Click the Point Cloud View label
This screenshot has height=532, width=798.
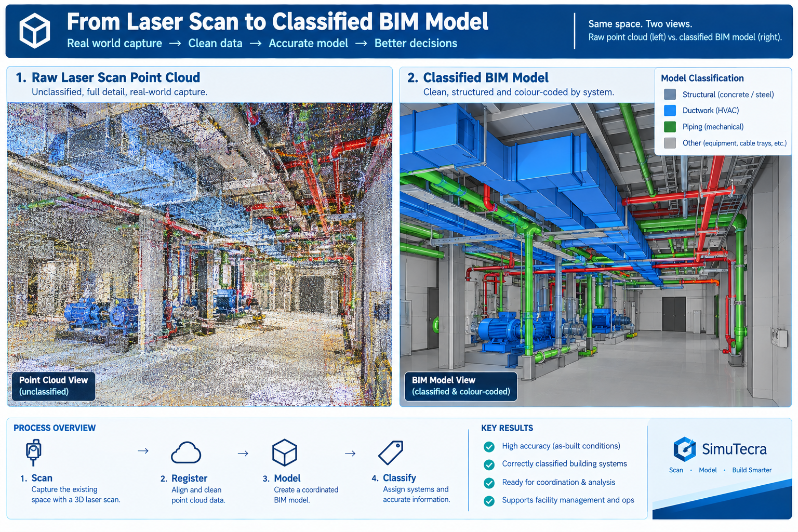(x=54, y=386)
